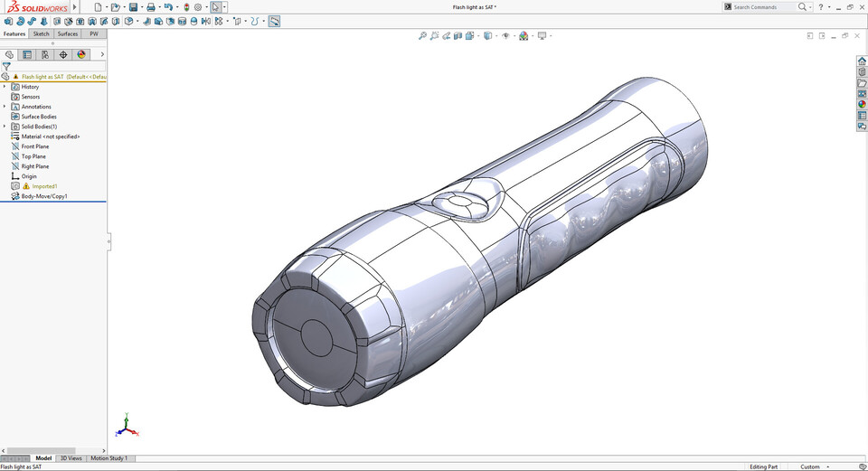This screenshot has width=868, height=471.
Task: Click the Rebuild traffic light icon
Action: (x=185, y=7)
